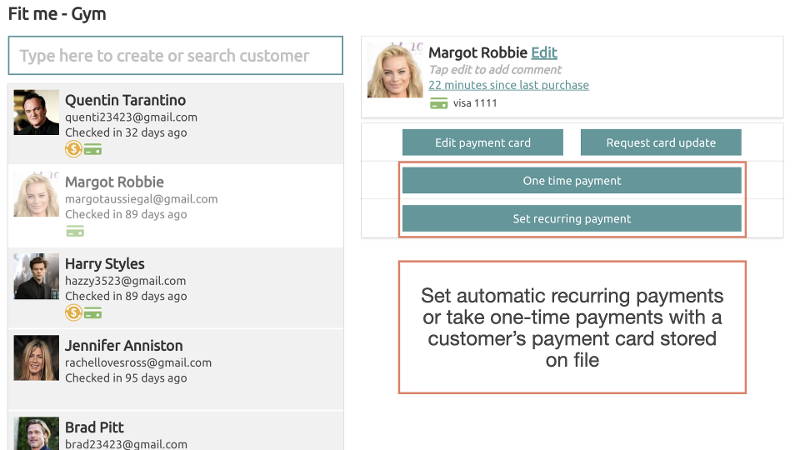Click Harry Styles' gold coin icon

pos(73,313)
